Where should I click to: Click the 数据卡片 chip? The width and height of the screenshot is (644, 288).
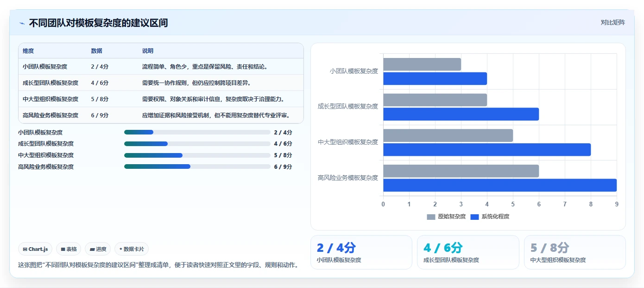click(132, 249)
